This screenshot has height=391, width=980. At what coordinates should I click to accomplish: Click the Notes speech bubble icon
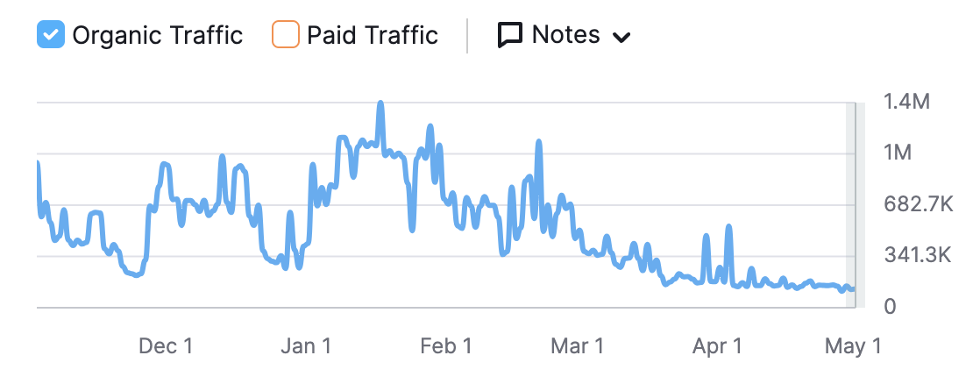tap(510, 36)
